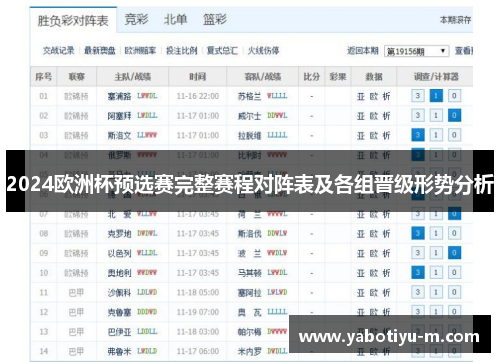Switch to the 篮彩 tab
The width and height of the screenshot is (500, 362).
tap(215, 19)
